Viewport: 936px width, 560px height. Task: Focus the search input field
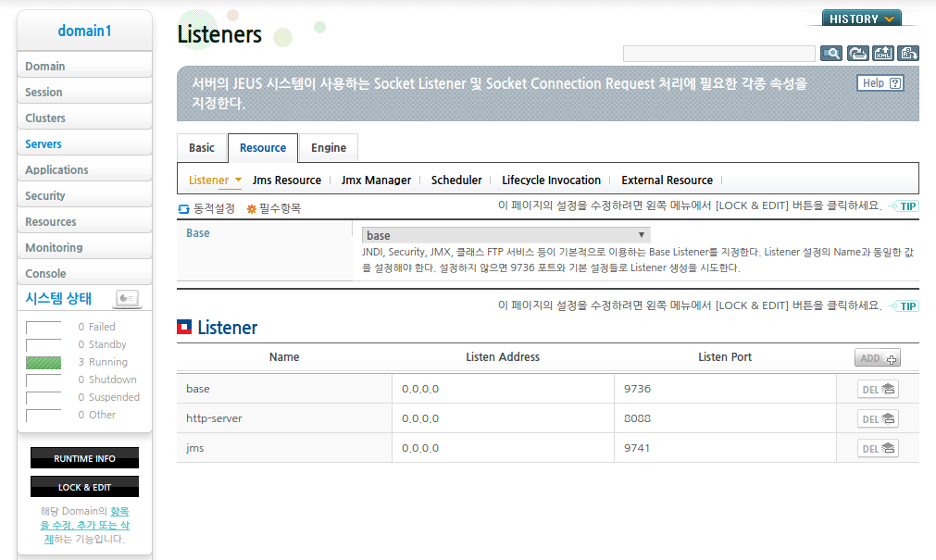(x=719, y=54)
